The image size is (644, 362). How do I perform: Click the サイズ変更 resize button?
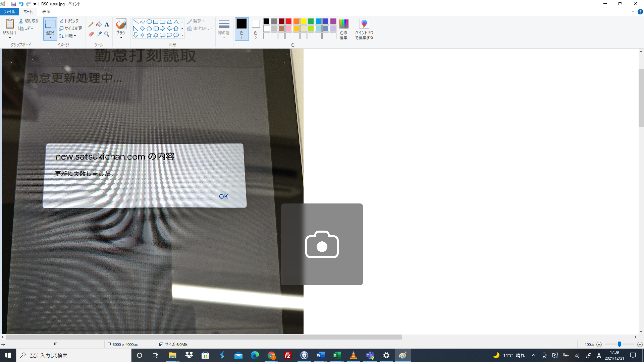(x=70, y=28)
